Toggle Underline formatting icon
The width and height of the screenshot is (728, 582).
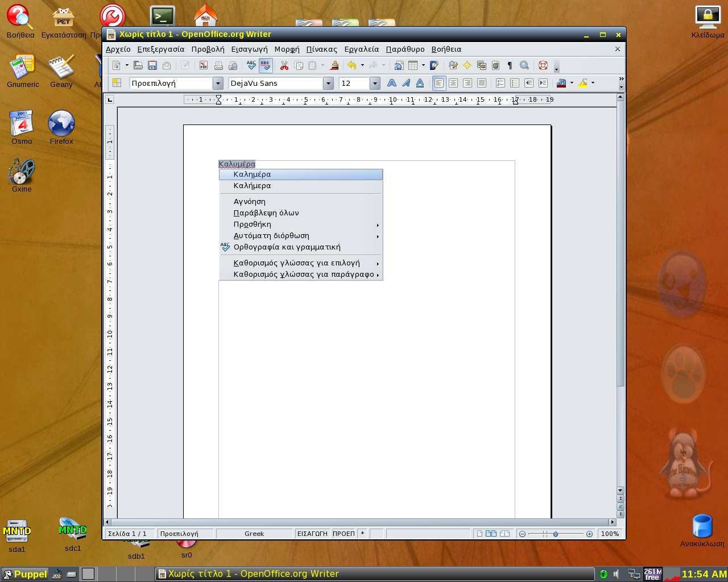click(420, 83)
